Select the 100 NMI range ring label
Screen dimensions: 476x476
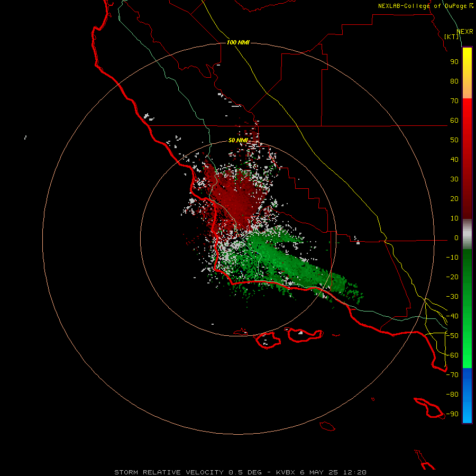click(x=238, y=42)
